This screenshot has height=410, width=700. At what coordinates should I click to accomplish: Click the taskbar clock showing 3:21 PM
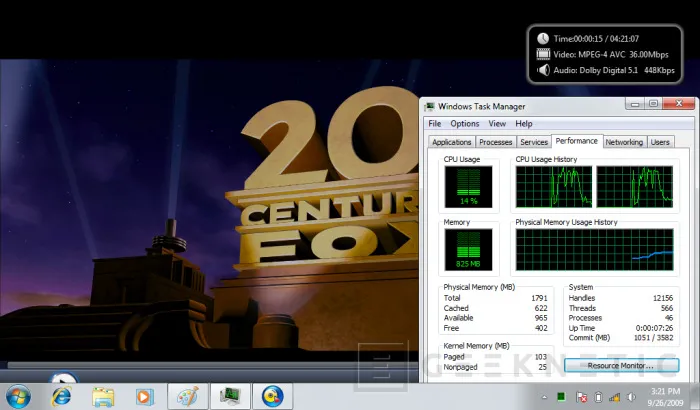click(x=665, y=391)
